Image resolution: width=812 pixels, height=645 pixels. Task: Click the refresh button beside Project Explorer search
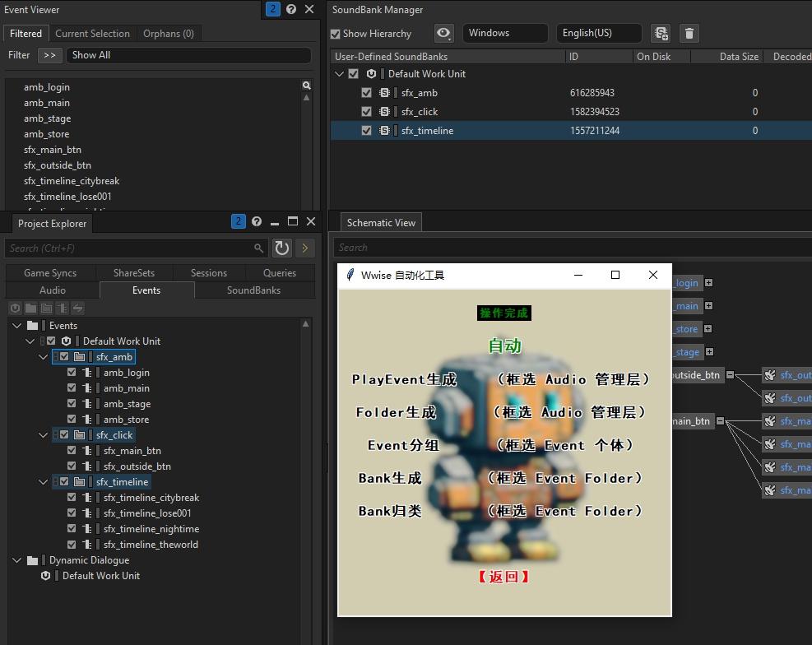click(x=282, y=248)
